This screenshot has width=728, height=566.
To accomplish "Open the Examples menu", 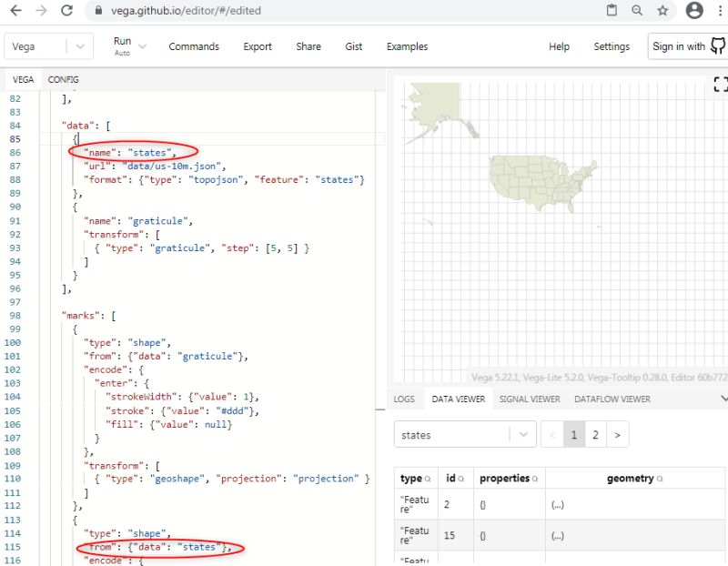I will click(x=407, y=46).
